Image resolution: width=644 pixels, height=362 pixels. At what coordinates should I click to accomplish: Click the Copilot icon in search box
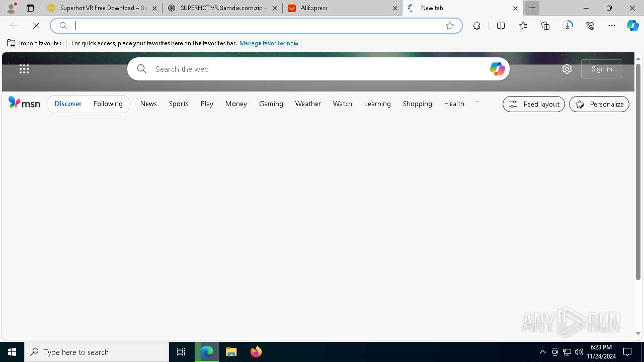coord(497,69)
